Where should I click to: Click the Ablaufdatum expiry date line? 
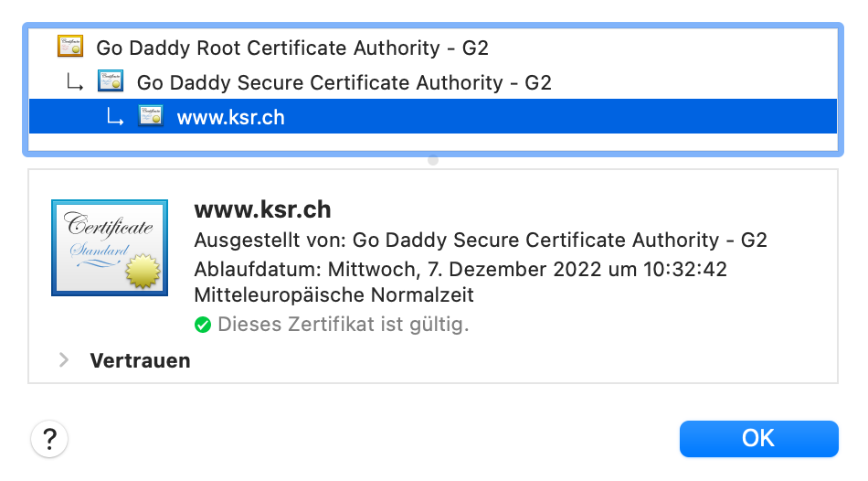click(460, 269)
